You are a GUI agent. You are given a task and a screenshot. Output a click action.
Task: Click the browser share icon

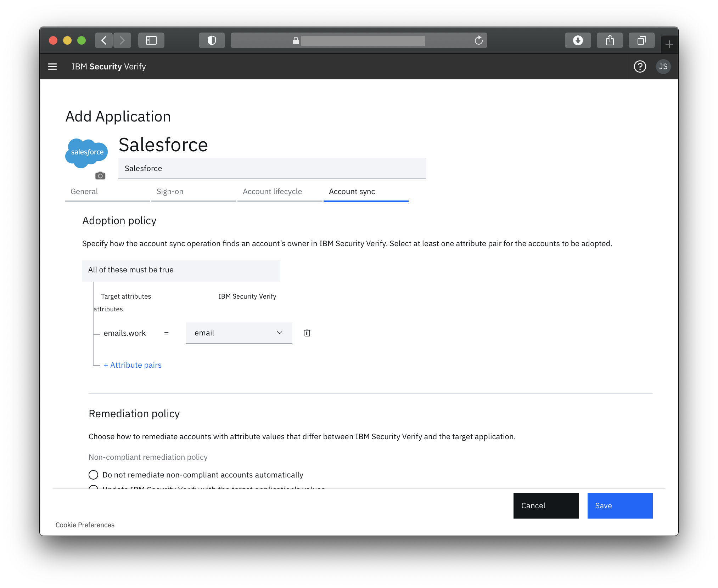610,40
